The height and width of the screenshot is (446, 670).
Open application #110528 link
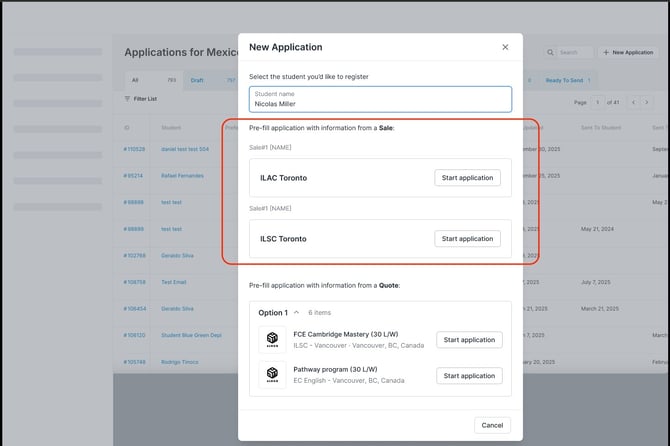134,149
